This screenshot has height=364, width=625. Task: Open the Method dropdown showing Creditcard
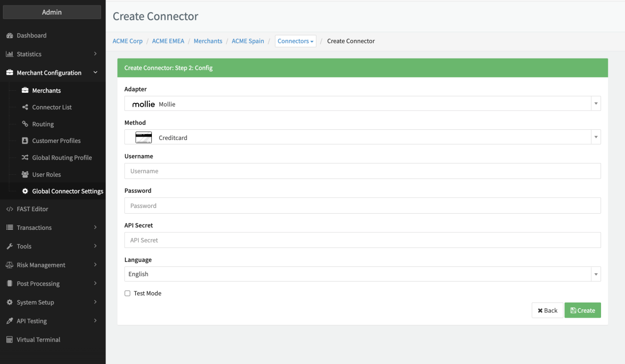(x=362, y=137)
